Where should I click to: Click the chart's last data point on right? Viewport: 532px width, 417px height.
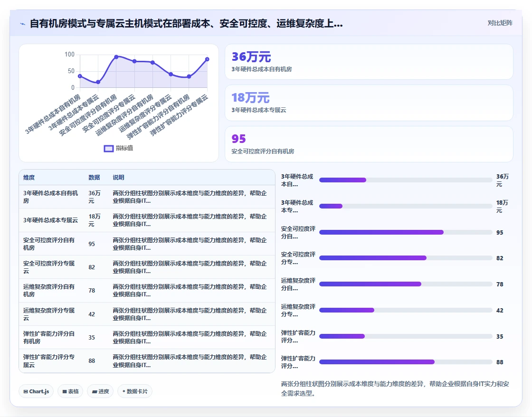coord(207,59)
